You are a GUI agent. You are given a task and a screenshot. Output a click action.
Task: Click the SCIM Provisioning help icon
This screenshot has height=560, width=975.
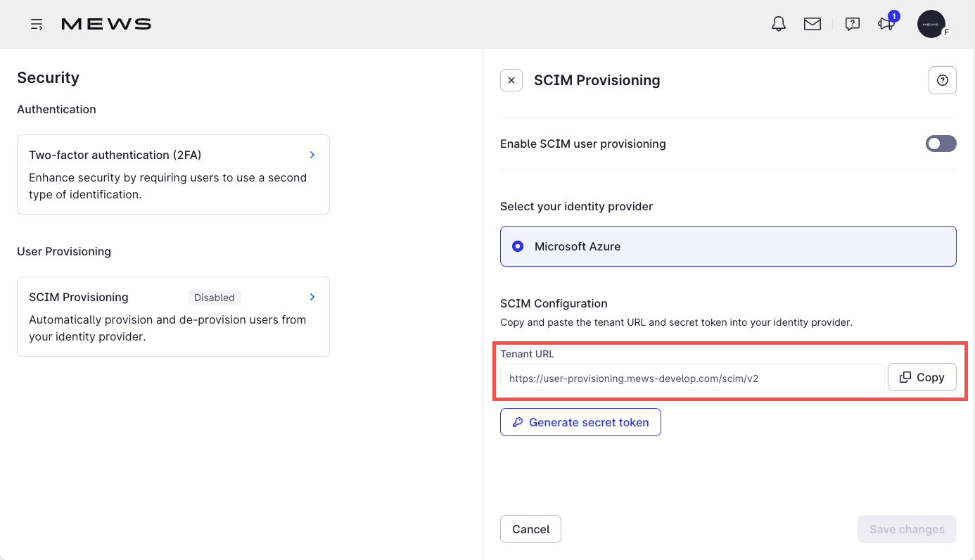point(942,80)
